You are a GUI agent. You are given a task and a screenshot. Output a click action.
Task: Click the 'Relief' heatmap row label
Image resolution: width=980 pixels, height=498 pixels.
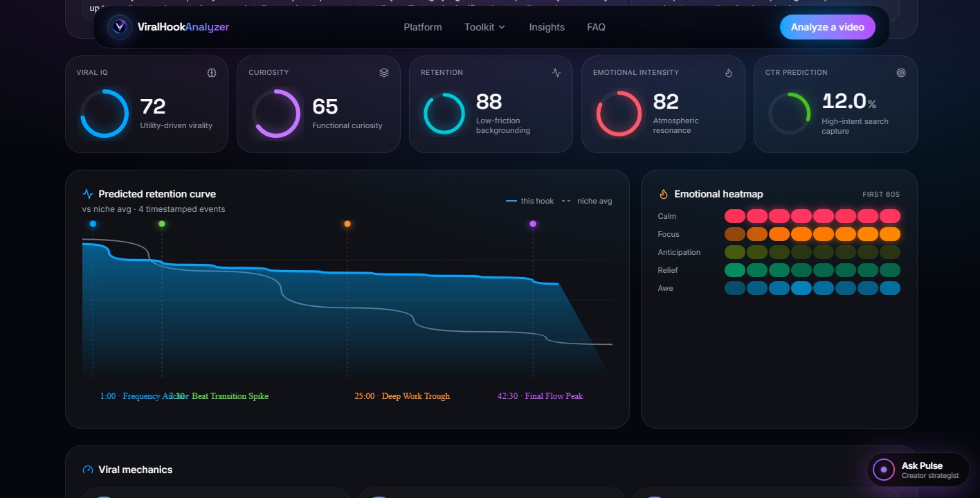point(668,270)
